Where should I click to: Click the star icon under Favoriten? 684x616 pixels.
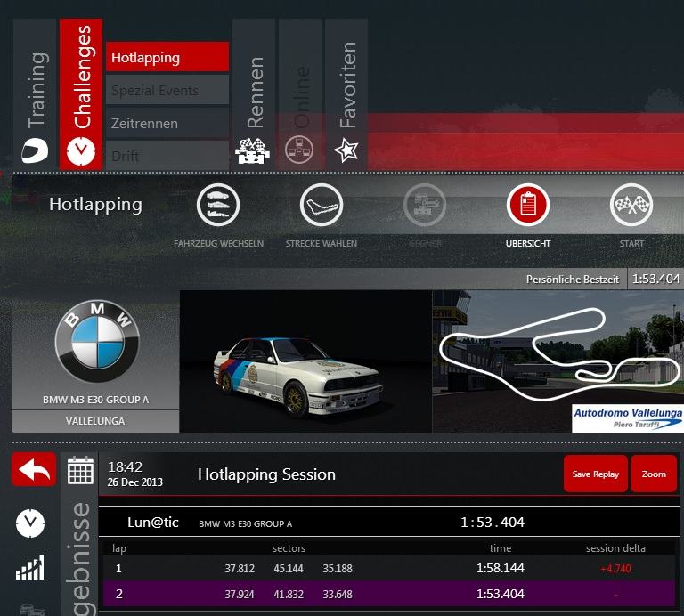pos(346,150)
